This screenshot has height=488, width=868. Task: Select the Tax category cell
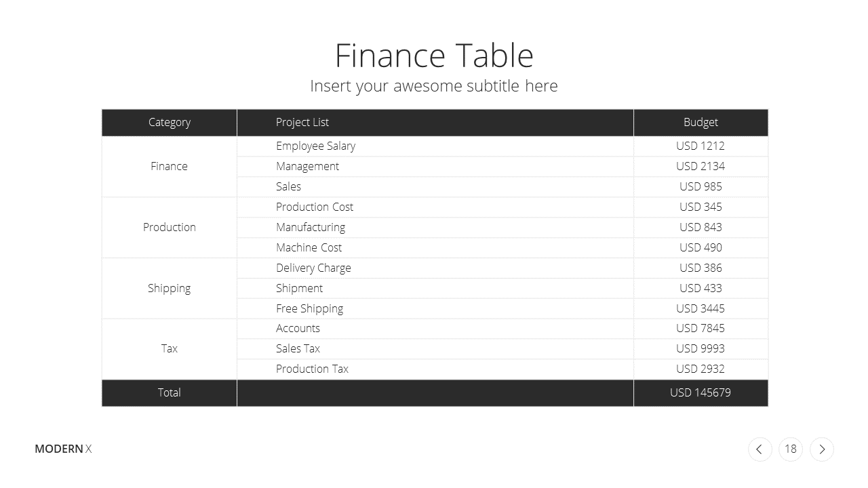click(170, 349)
